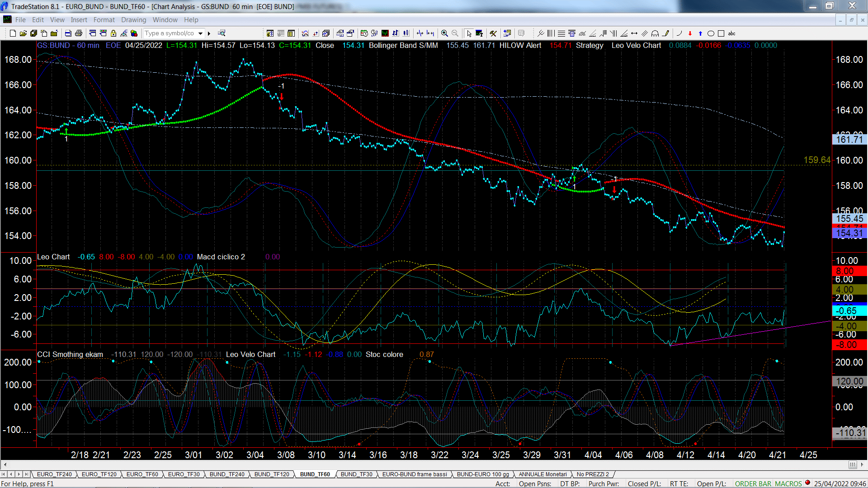Click the CCI Smothing ekam indicator label
868x488 pixels.
click(x=70, y=354)
